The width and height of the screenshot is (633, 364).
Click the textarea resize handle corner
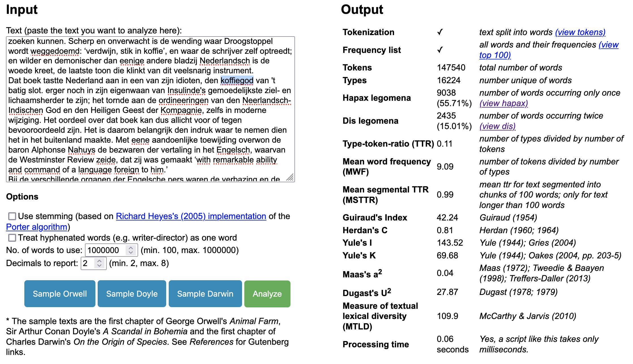click(x=290, y=177)
